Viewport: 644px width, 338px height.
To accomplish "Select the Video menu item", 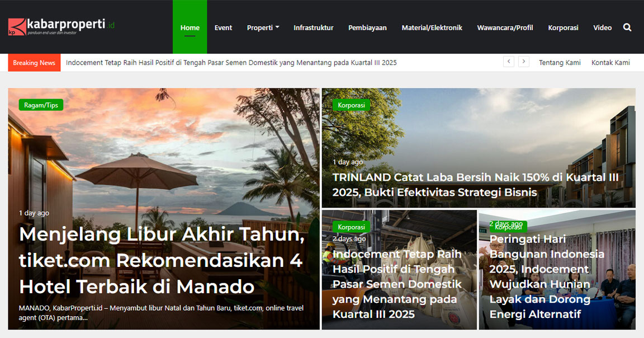I will pos(603,27).
